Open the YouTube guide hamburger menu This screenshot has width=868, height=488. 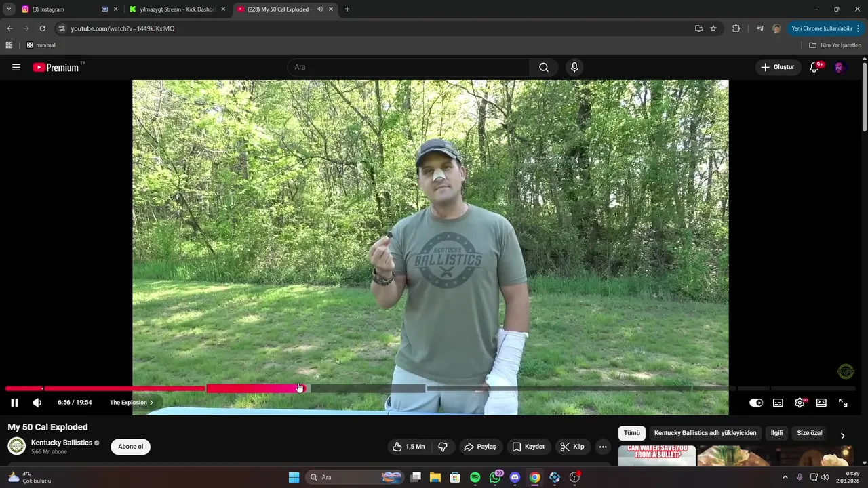point(16,67)
